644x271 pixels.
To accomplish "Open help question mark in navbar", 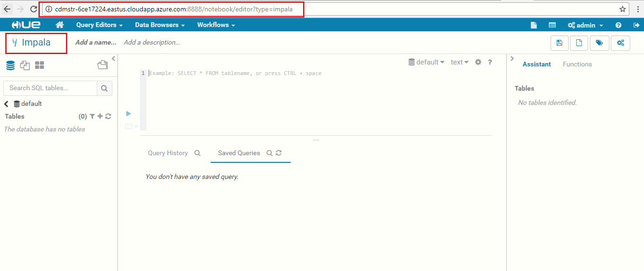I will (618, 25).
